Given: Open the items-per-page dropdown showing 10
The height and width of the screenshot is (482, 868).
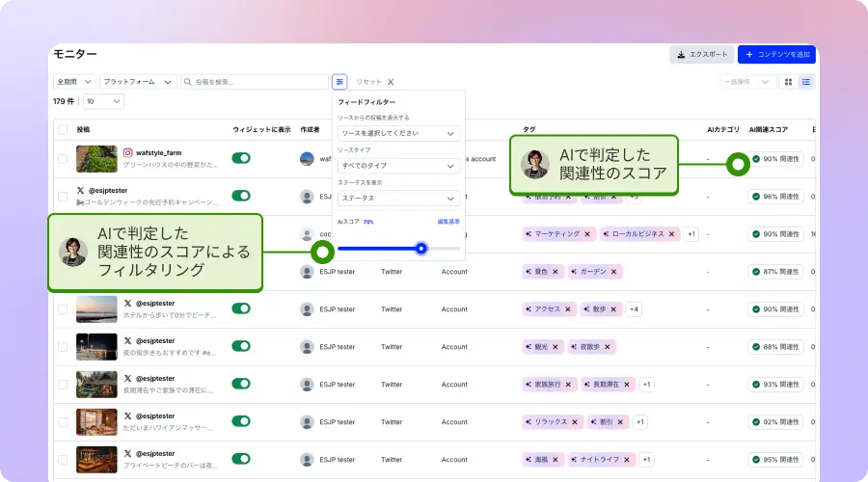Looking at the screenshot, I should pyautogui.click(x=103, y=101).
